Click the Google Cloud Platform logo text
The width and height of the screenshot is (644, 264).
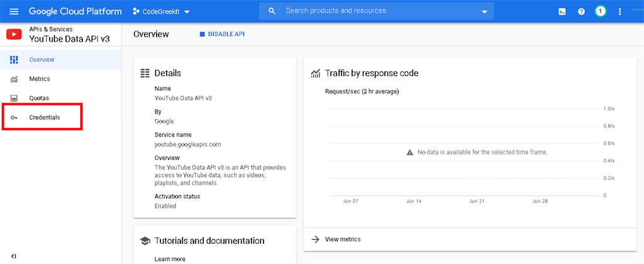click(75, 11)
